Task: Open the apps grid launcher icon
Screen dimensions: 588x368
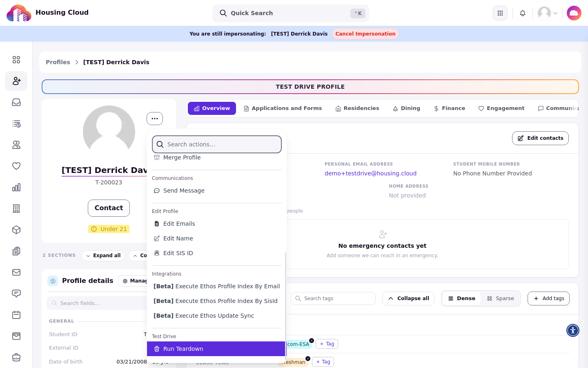Action: [500, 13]
